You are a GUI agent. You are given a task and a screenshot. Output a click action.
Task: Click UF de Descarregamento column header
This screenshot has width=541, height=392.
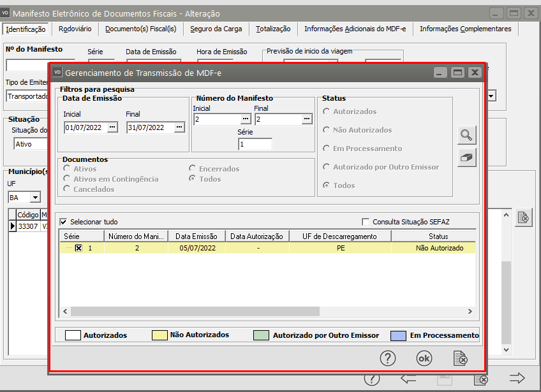pyautogui.click(x=340, y=236)
